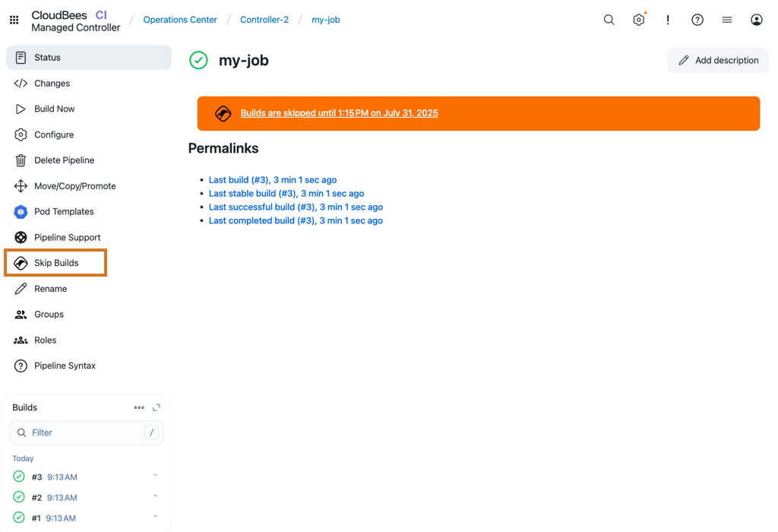This screenshot has height=532, width=778.
Task: Open the my-job breadcrumb link
Action: pyautogui.click(x=325, y=20)
